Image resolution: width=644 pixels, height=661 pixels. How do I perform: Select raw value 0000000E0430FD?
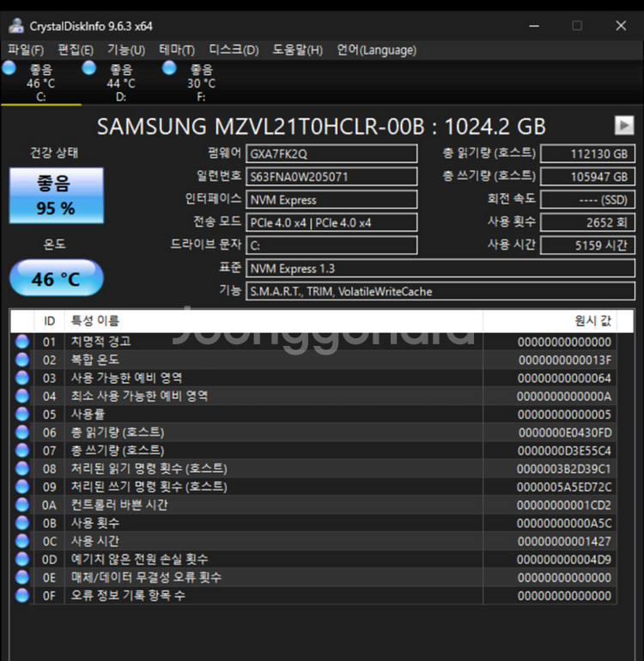[565, 433]
